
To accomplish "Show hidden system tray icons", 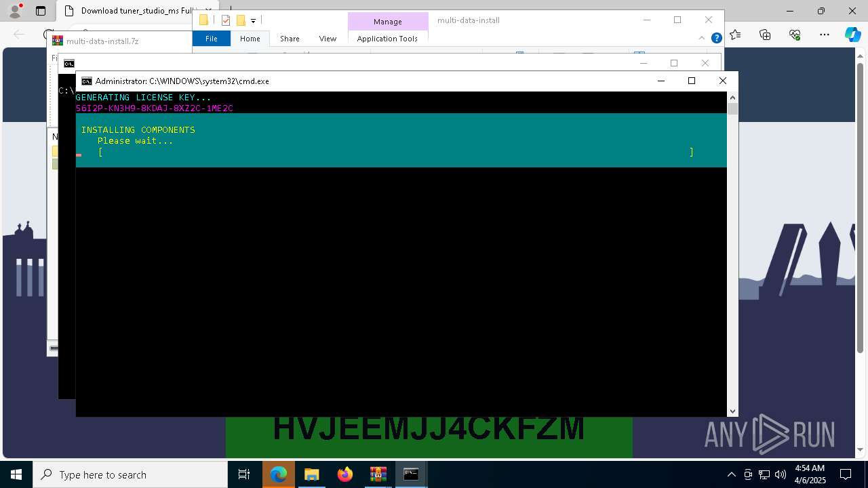I will click(731, 474).
